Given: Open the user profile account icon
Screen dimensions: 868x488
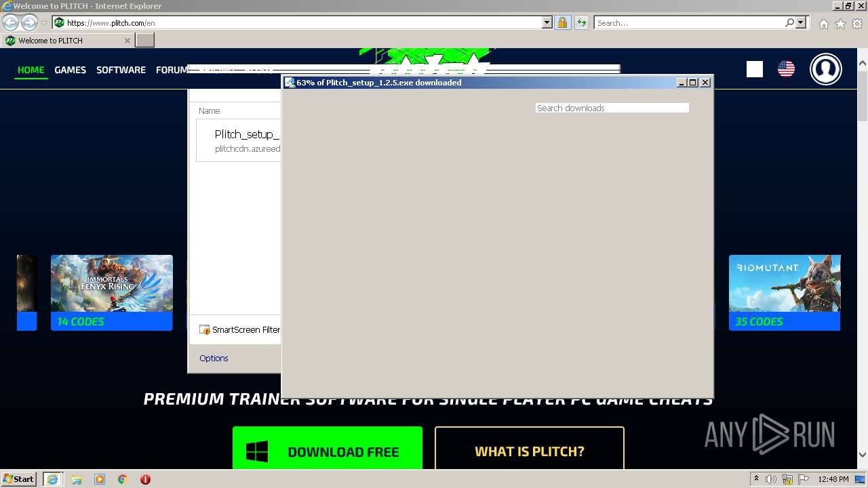Looking at the screenshot, I should [x=826, y=69].
